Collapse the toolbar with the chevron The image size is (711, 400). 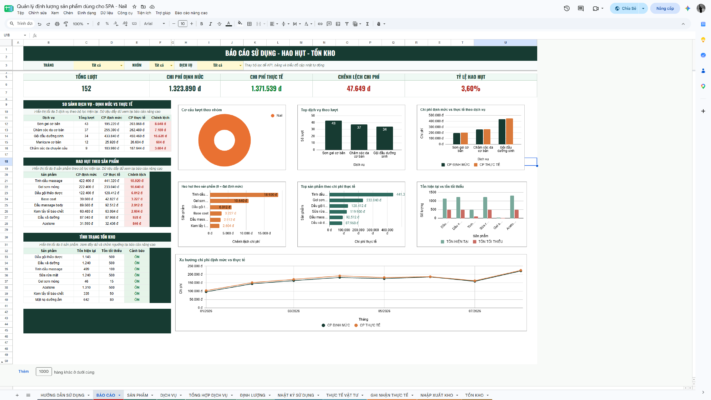[683, 24]
